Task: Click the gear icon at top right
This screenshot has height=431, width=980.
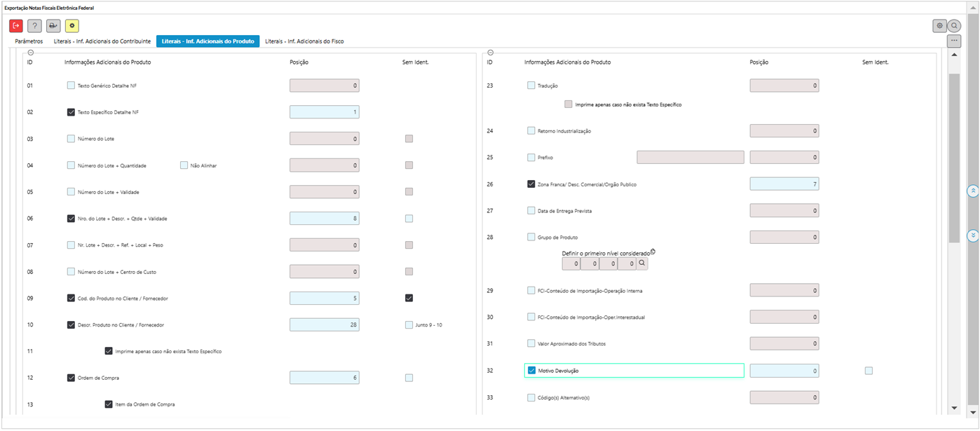Action: tap(939, 26)
